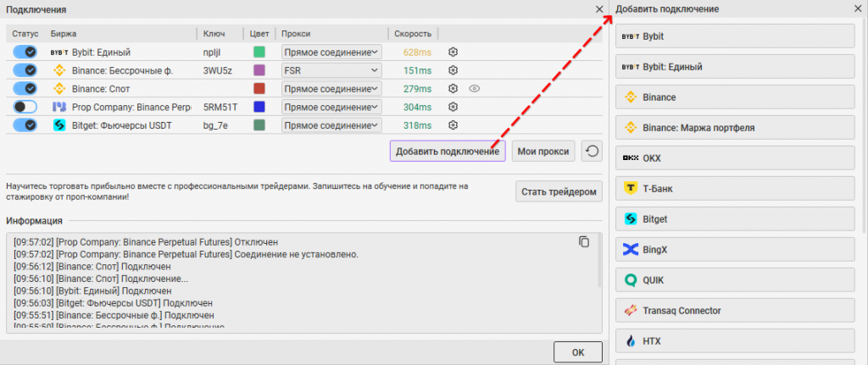The image size is (868, 365).
Task: Click speed value 318ms
Action: click(x=417, y=125)
